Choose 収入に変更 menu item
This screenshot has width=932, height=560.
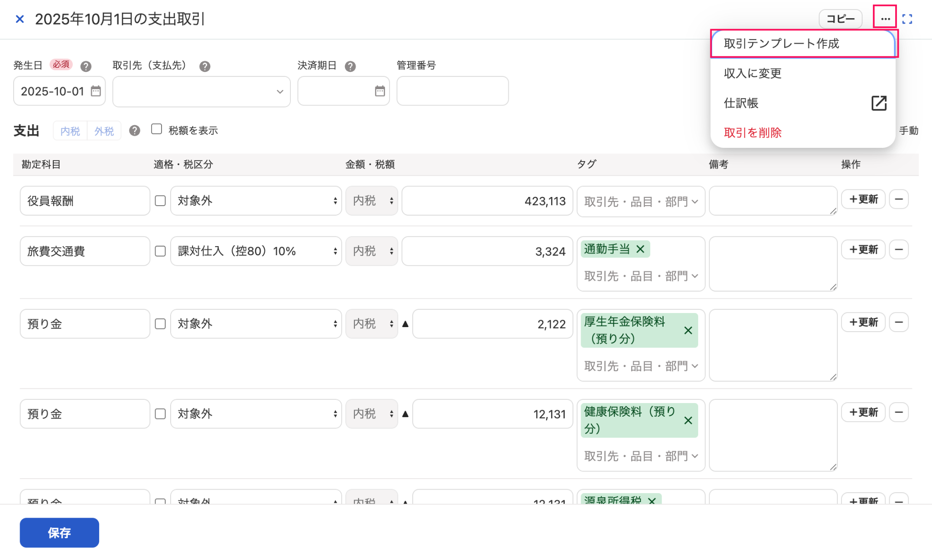tap(804, 73)
